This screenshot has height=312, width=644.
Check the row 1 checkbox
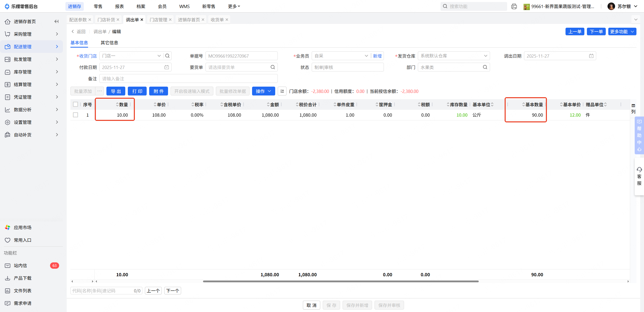[75, 115]
